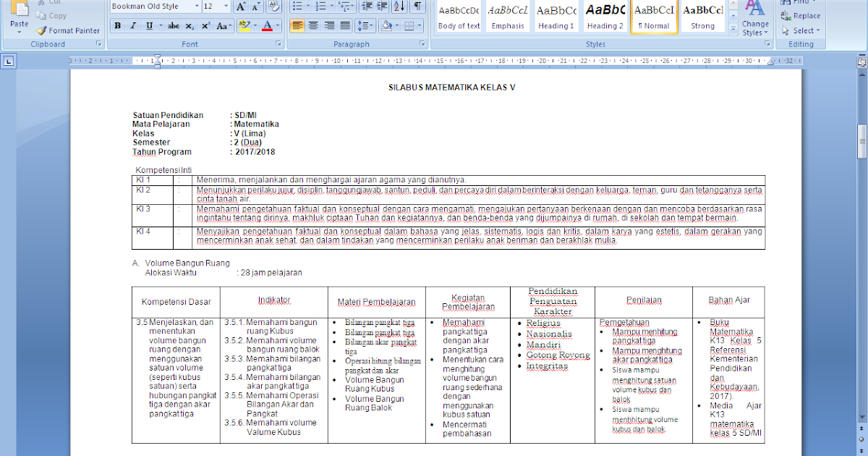Apply the Body of text style
This screenshot has height=456, width=868.
[459, 17]
